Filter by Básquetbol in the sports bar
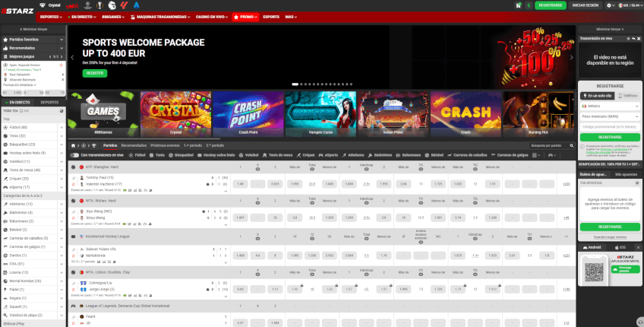 click(x=180, y=155)
